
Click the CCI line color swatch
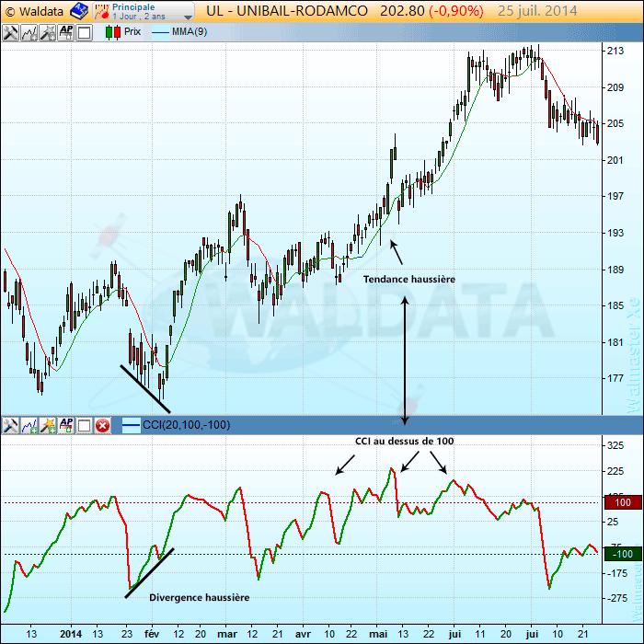tap(132, 425)
